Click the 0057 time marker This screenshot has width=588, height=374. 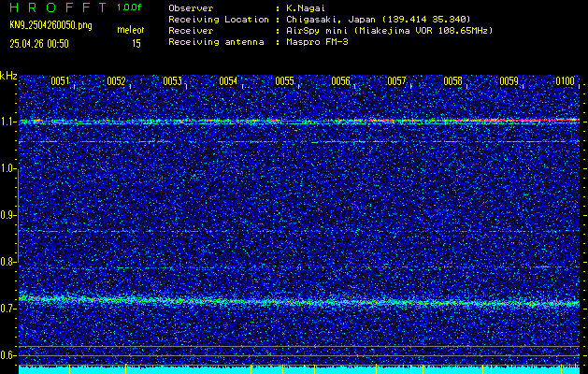pos(396,81)
